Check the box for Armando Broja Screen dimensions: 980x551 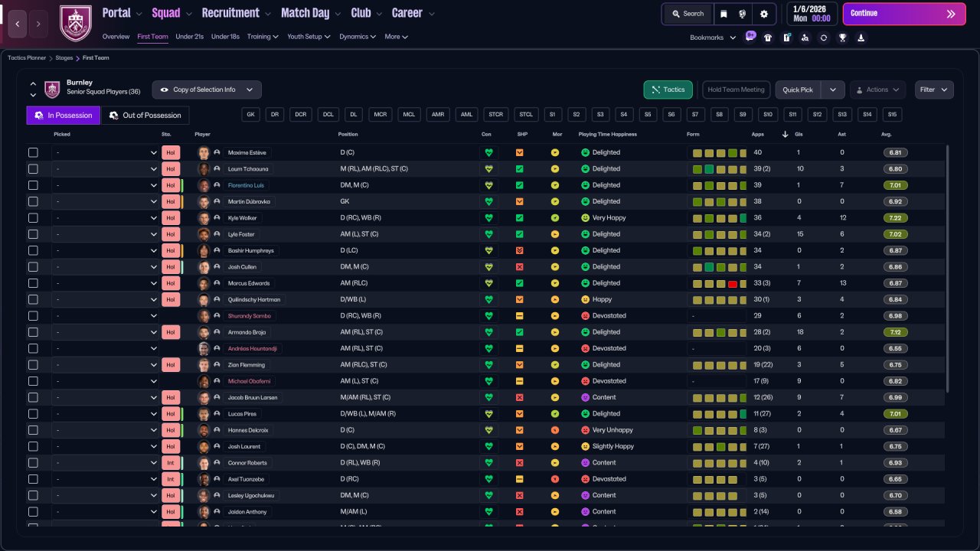33,332
